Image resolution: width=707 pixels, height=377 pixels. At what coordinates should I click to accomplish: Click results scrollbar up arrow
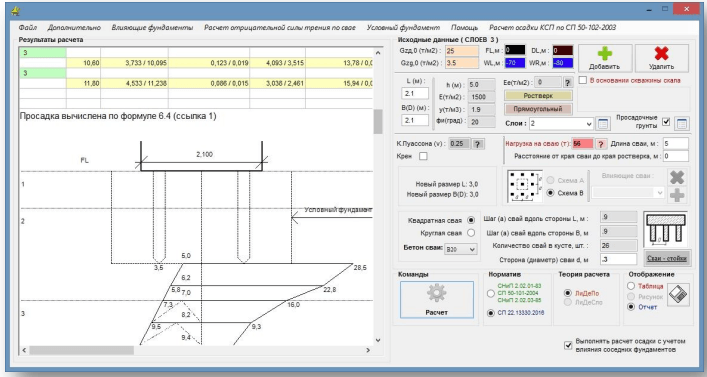[378, 53]
